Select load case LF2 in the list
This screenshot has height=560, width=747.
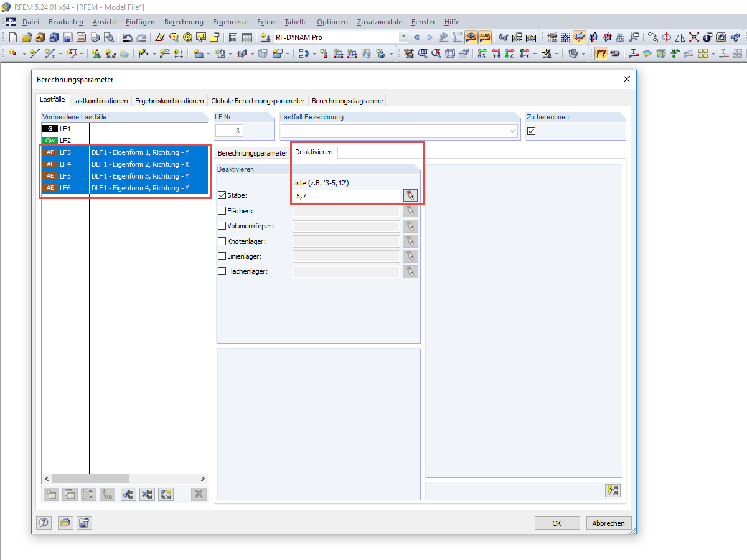click(x=125, y=141)
